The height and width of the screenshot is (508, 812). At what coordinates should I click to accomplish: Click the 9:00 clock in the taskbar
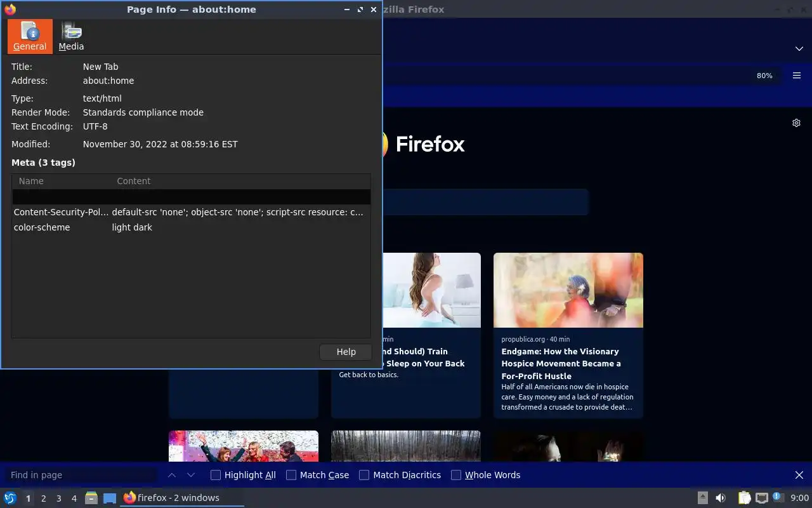click(x=799, y=498)
